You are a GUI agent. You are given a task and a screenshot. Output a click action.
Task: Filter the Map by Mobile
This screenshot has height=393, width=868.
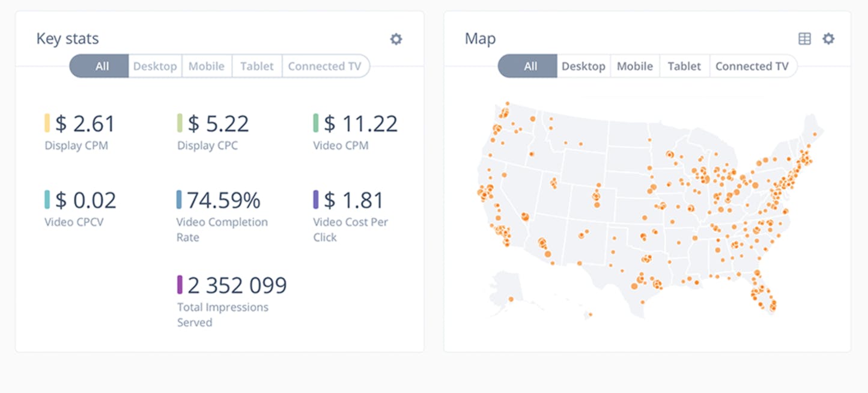click(x=635, y=66)
